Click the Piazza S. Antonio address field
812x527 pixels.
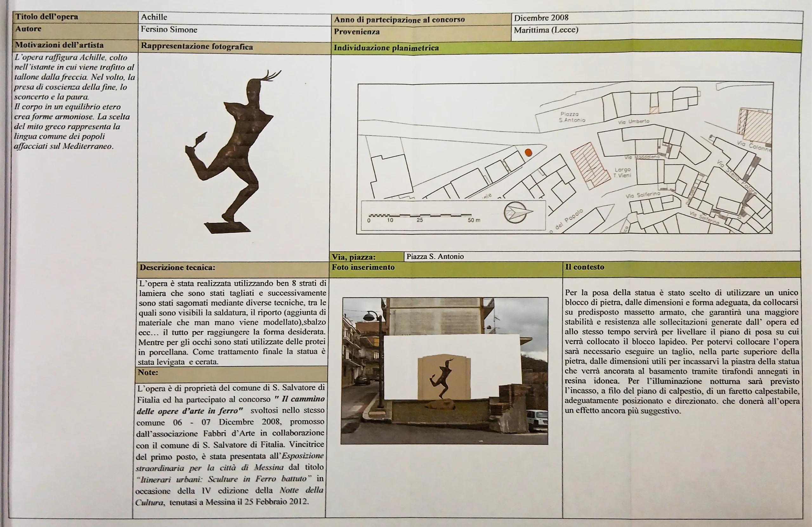click(435, 257)
